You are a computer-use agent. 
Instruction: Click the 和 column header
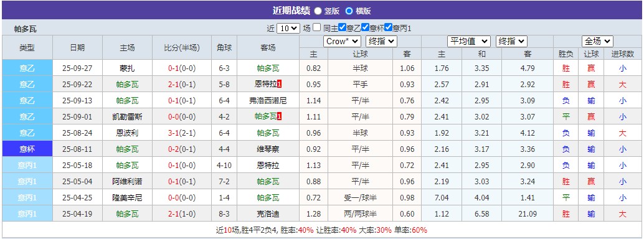tap(482, 54)
